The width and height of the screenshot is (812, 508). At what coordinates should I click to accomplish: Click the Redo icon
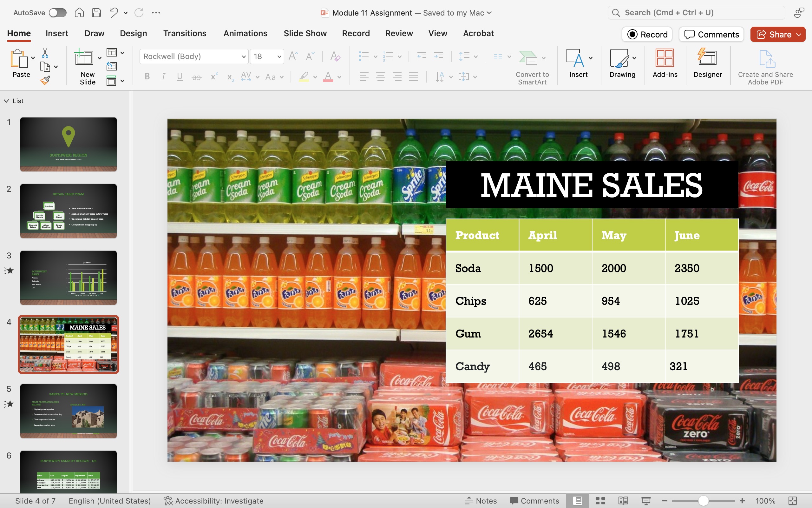pos(139,13)
